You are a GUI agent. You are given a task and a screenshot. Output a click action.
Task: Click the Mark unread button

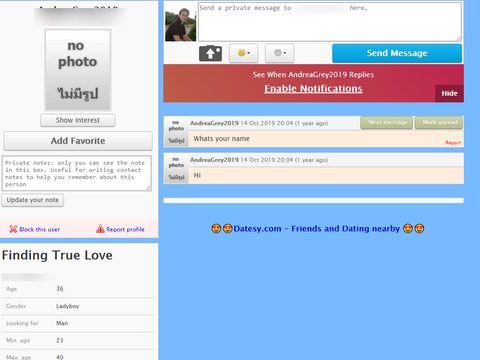(439, 122)
